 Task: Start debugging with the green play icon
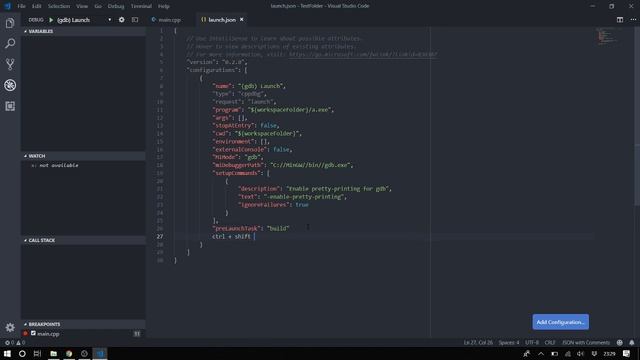click(51, 20)
